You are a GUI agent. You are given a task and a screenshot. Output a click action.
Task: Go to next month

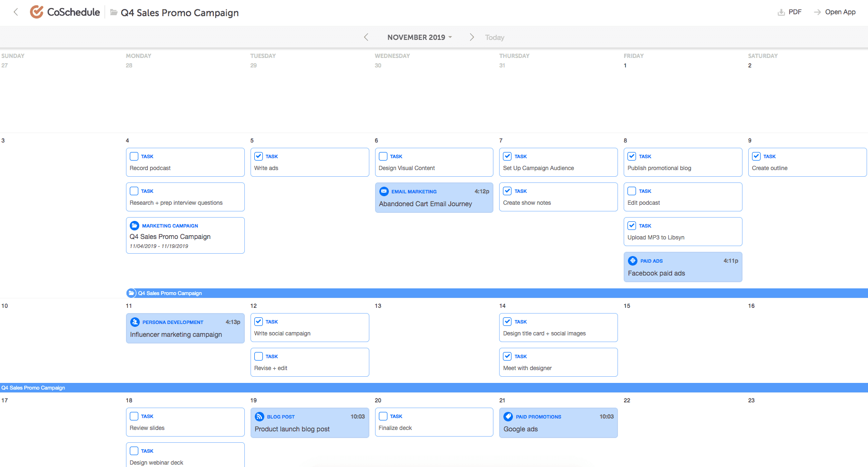pos(472,37)
